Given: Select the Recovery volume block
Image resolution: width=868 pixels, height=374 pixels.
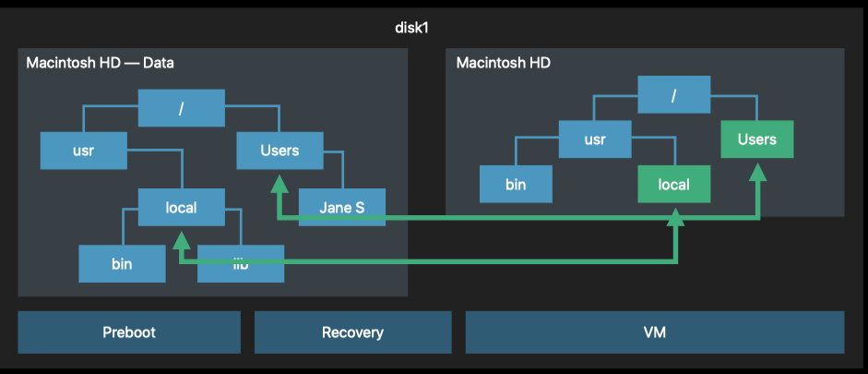Looking at the screenshot, I should 352,332.
